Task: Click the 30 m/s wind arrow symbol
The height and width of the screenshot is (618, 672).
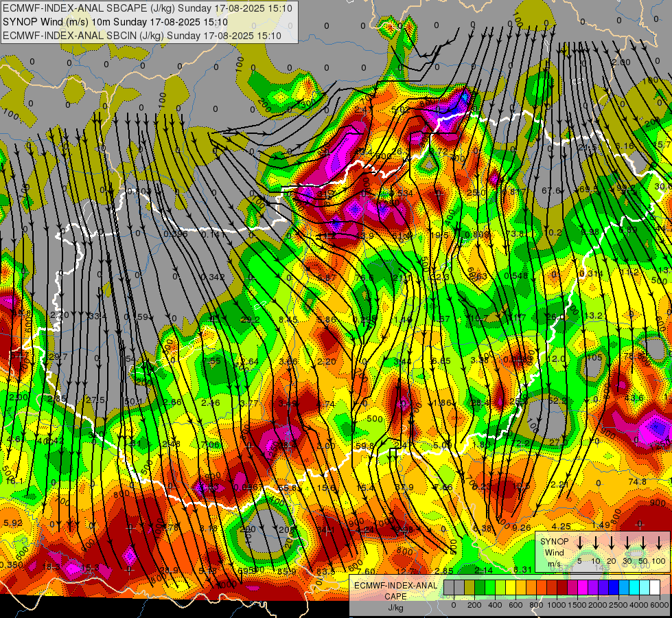Action: pyautogui.click(x=627, y=542)
